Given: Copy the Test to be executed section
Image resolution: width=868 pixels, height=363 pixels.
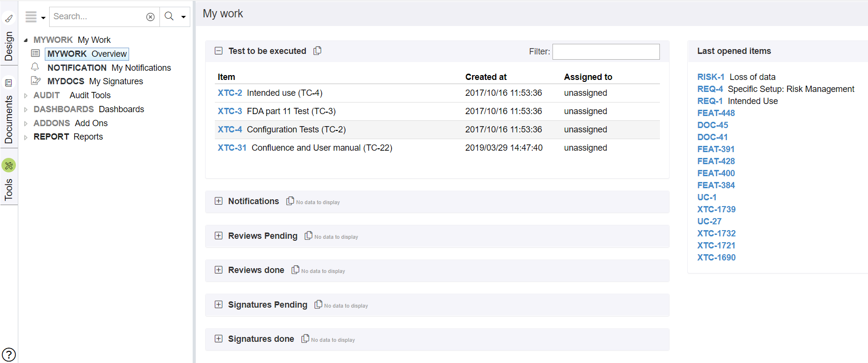Looking at the screenshot, I should [317, 50].
